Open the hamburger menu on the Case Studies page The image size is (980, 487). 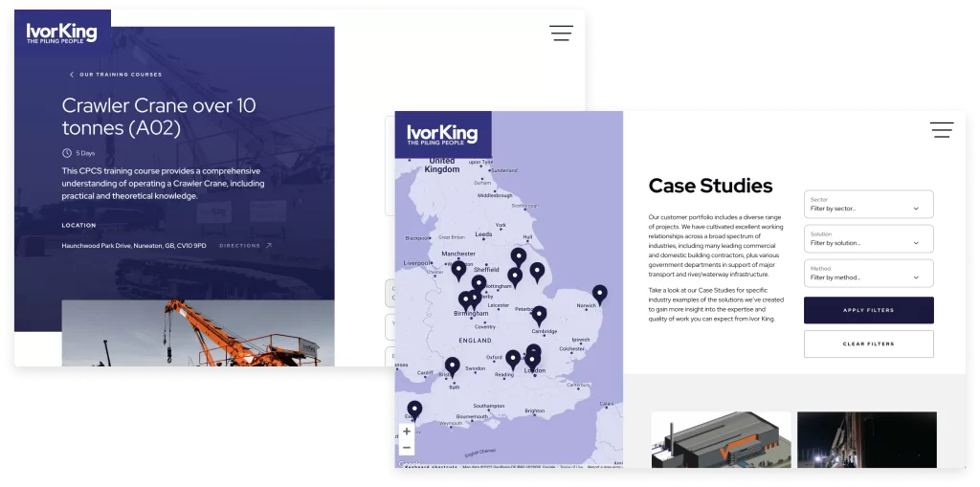point(941,130)
